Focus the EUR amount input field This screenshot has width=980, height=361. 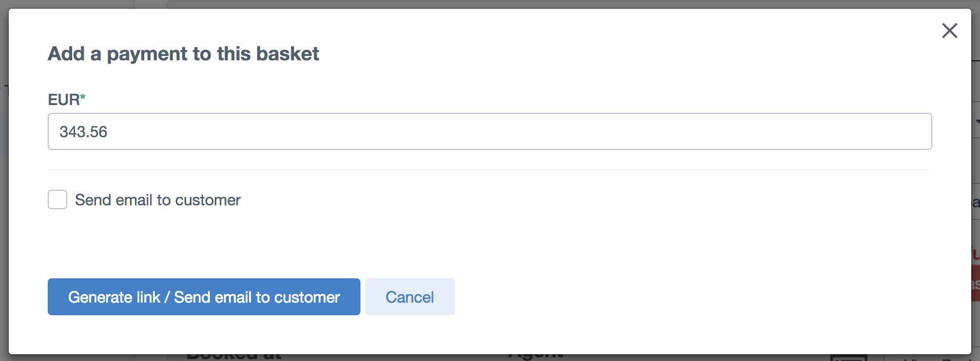point(490,131)
